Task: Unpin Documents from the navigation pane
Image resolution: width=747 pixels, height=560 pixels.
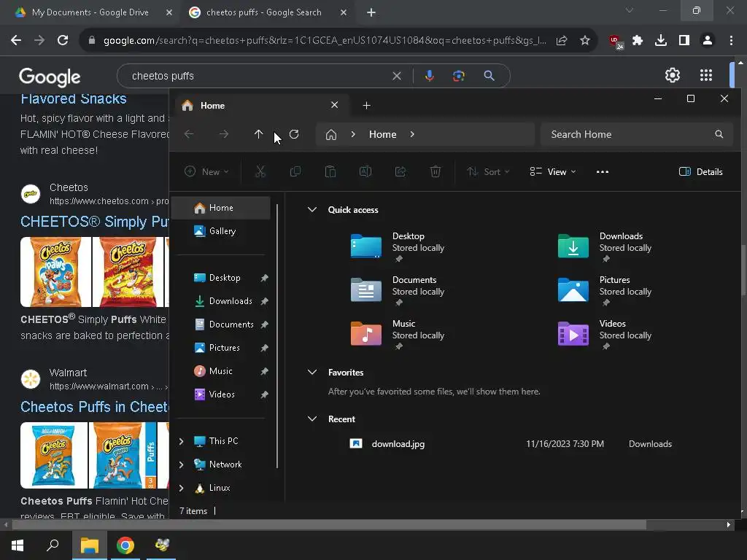Action: [x=264, y=324]
